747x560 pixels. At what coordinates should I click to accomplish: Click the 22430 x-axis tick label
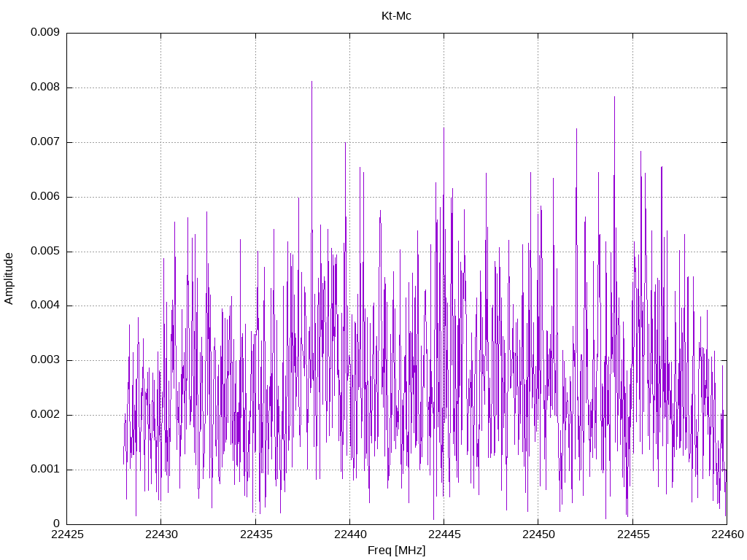click(161, 534)
